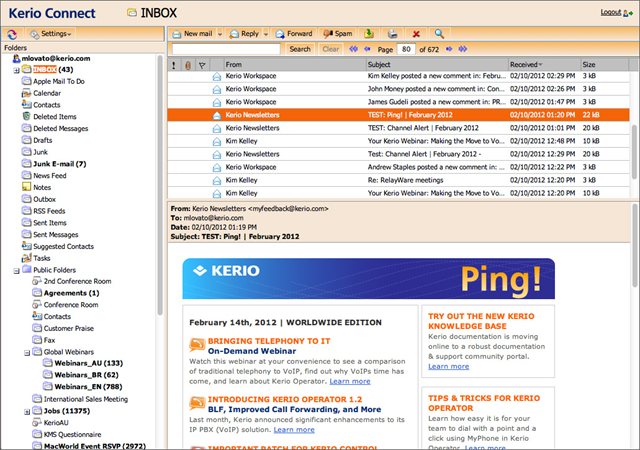640x450 pixels.
Task: Click Learn more under Bringing Telephony
Action: tap(350, 381)
